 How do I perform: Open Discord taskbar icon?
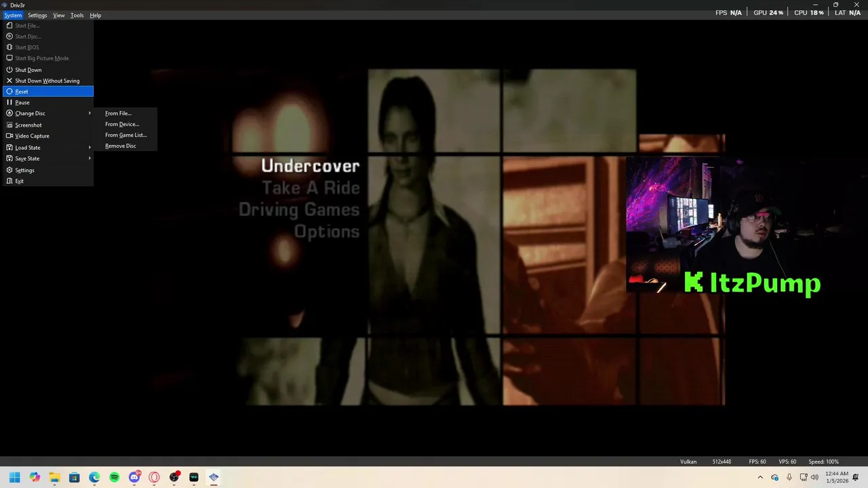tap(134, 477)
